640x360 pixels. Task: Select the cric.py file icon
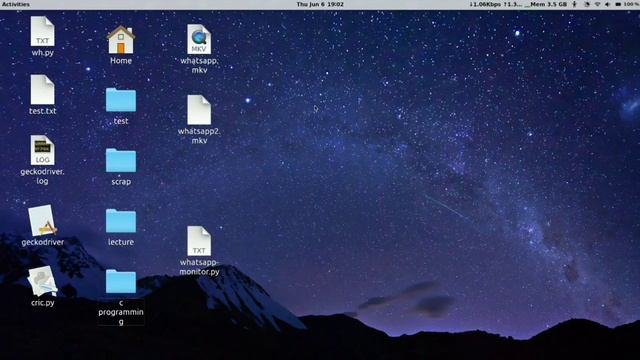pyautogui.click(x=42, y=281)
